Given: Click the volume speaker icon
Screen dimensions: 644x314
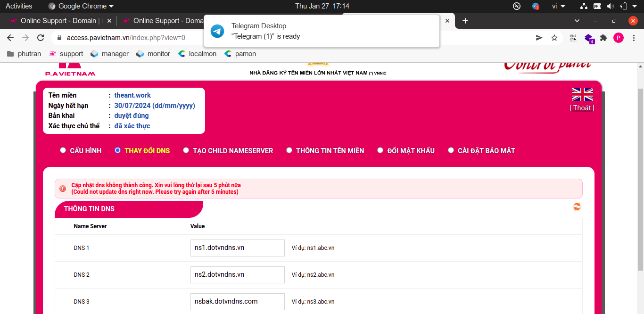Looking at the screenshot, I should (610, 6).
